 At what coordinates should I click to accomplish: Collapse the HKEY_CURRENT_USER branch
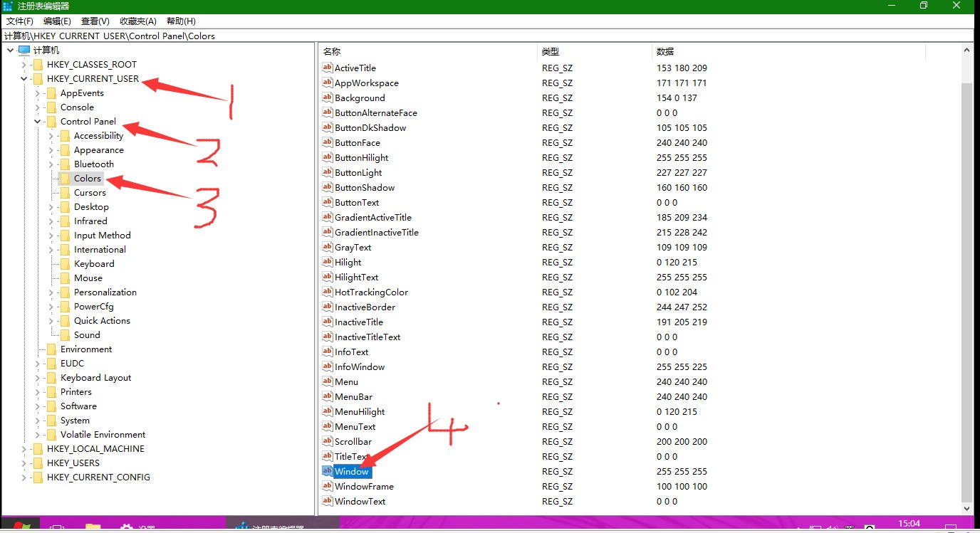tap(24, 78)
